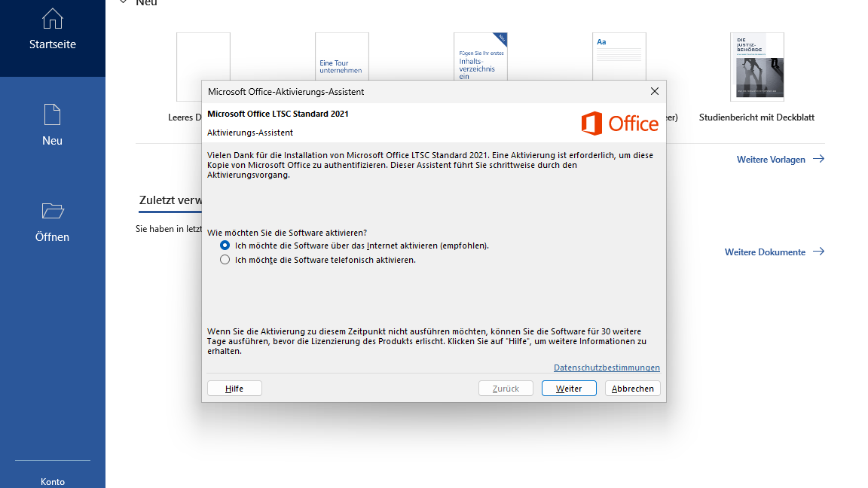Screen dimensions: 868x488
Task: Open the Datenschutzbestimmungen link
Action: pyautogui.click(x=607, y=368)
